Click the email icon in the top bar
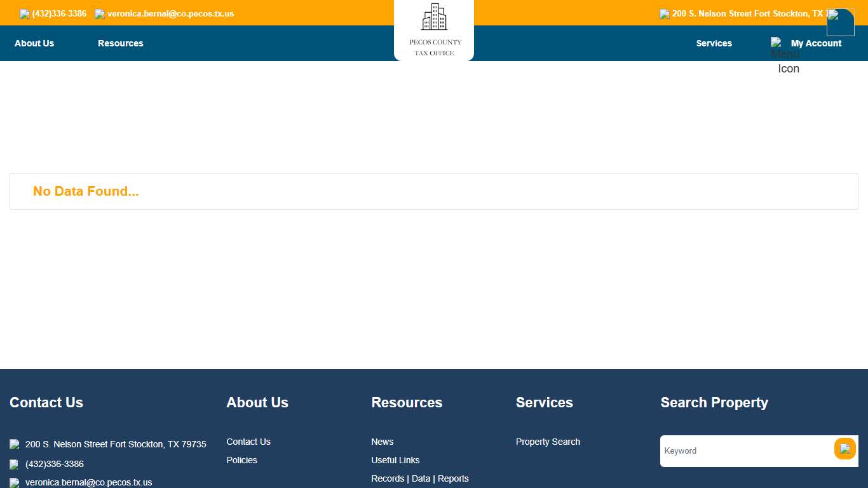This screenshot has width=868, height=488. pyautogui.click(x=100, y=14)
